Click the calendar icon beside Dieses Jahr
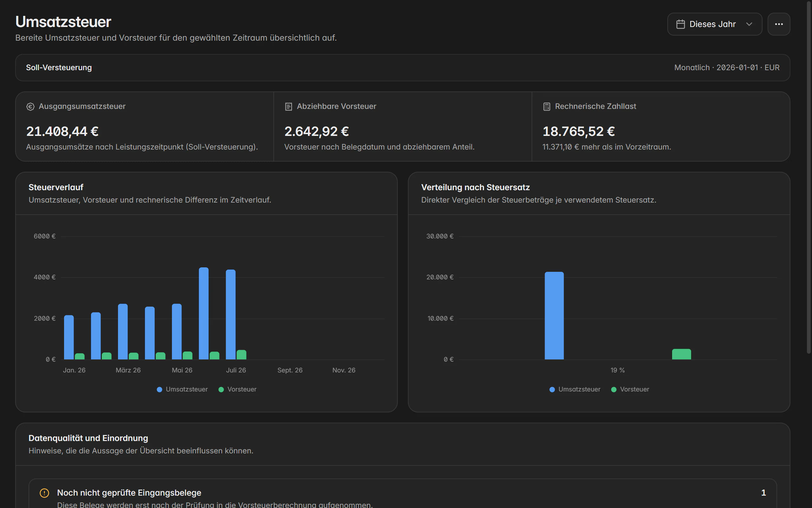Image resolution: width=812 pixels, height=508 pixels. pos(680,24)
